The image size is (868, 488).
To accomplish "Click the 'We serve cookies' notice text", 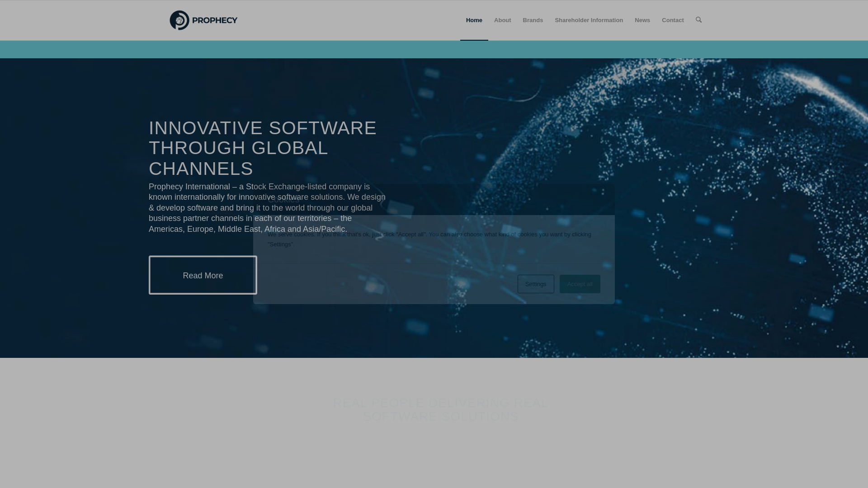I will pos(429,239).
